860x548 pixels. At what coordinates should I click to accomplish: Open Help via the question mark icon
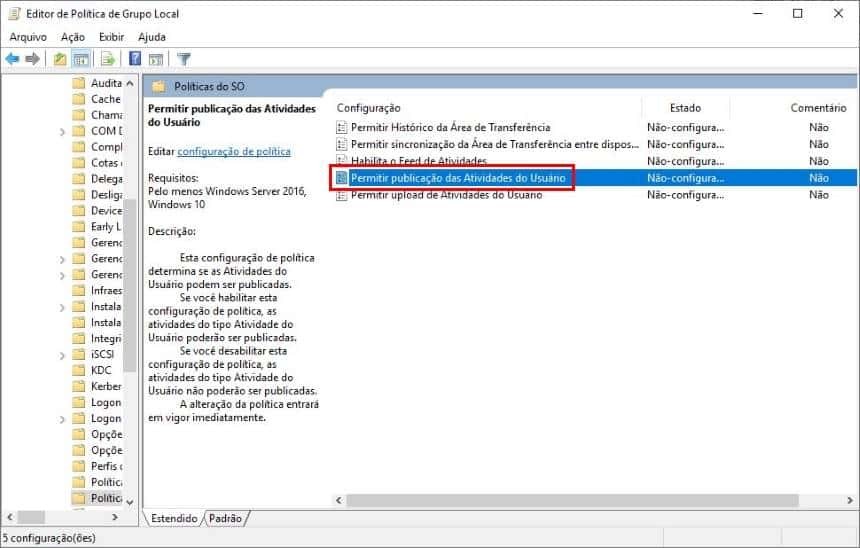coord(135,58)
